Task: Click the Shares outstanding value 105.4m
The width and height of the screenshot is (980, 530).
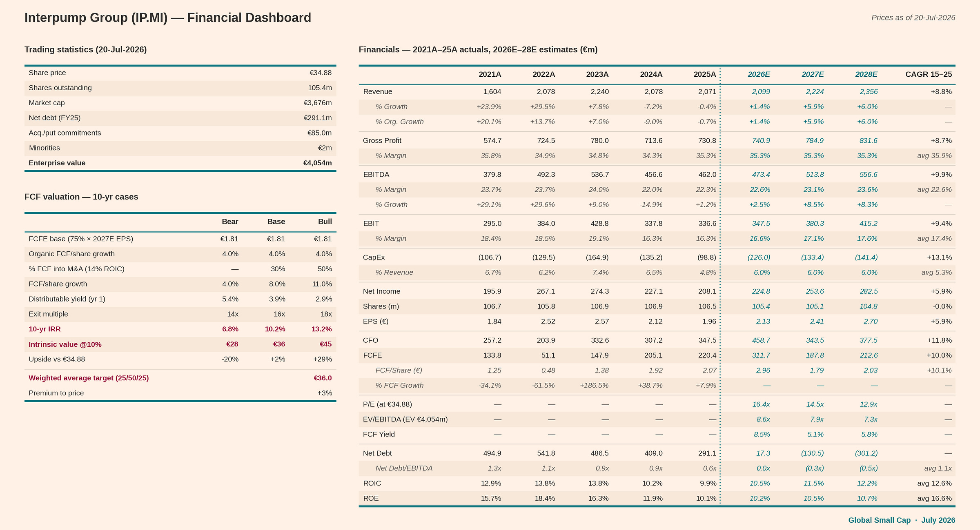Action: (x=320, y=88)
